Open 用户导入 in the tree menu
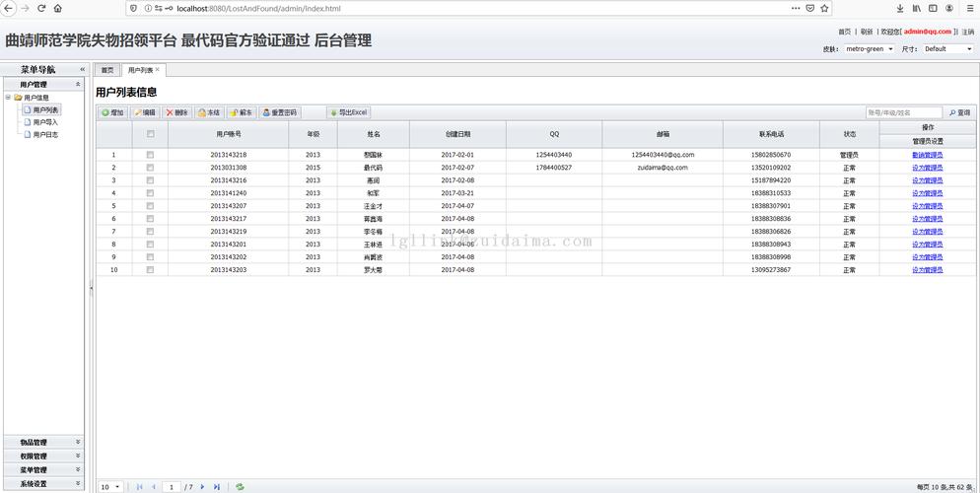The height and width of the screenshot is (493, 980). point(45,122)
